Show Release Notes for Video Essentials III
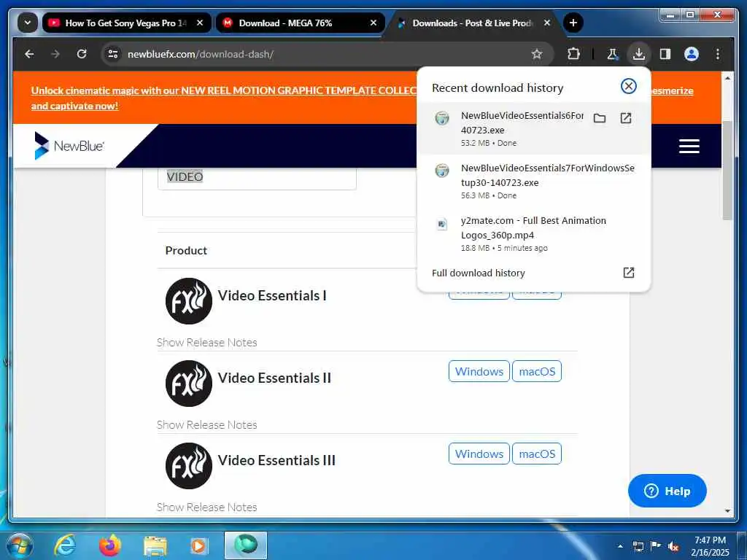 (x=206, y=507)
